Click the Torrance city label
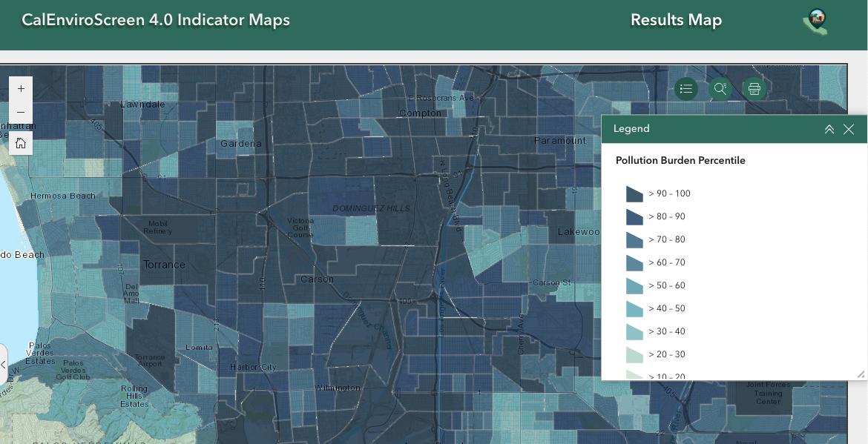Screen dimensions: 868x444 [x=164, y=265]
